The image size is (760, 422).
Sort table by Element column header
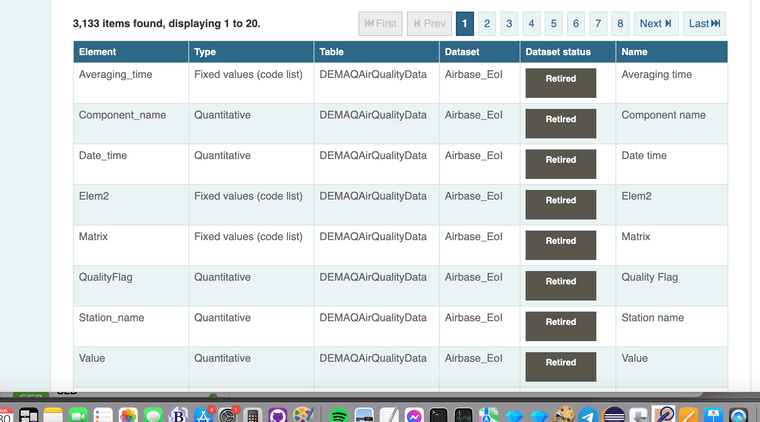[97, 52]
